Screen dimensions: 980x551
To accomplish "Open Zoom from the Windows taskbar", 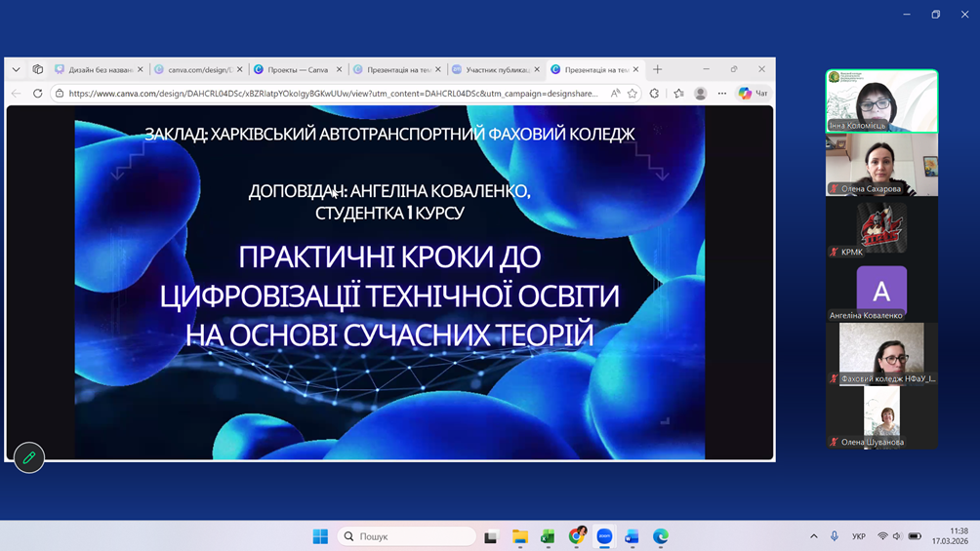I will 604,536.
